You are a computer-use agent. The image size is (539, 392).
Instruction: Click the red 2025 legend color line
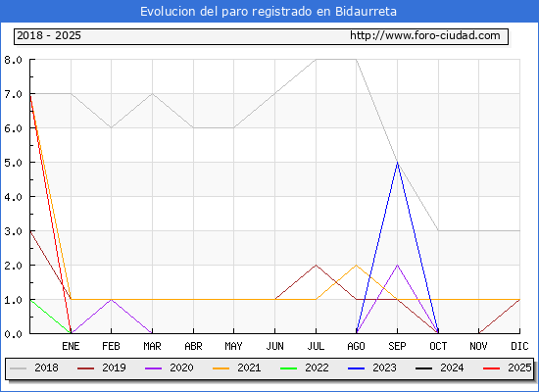[492, 368]
